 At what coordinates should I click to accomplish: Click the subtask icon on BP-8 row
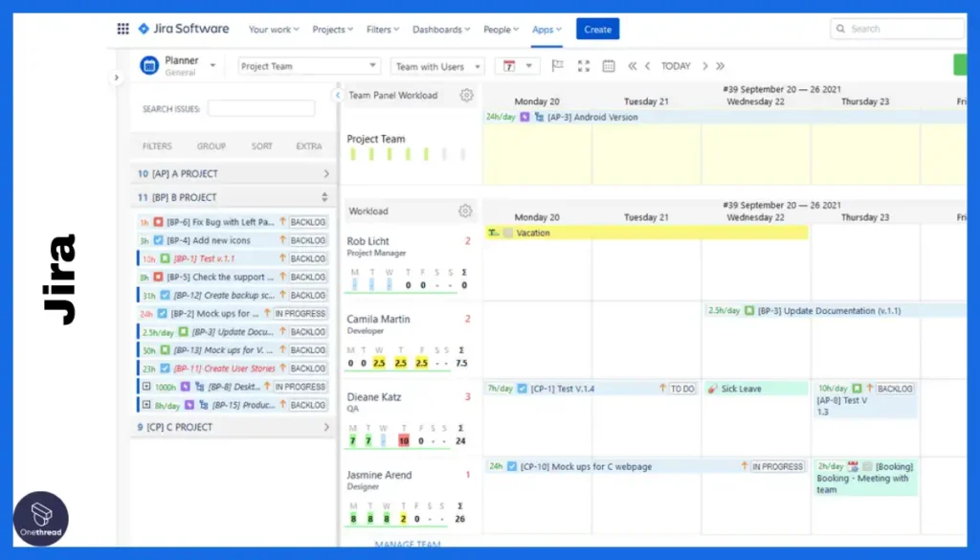(200, 386)
